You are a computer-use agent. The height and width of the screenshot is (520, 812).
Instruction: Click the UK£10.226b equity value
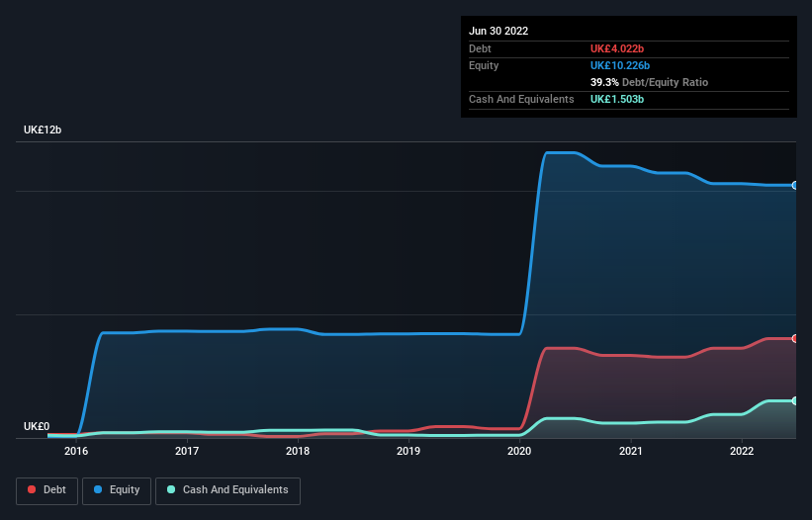click(620, 65)
